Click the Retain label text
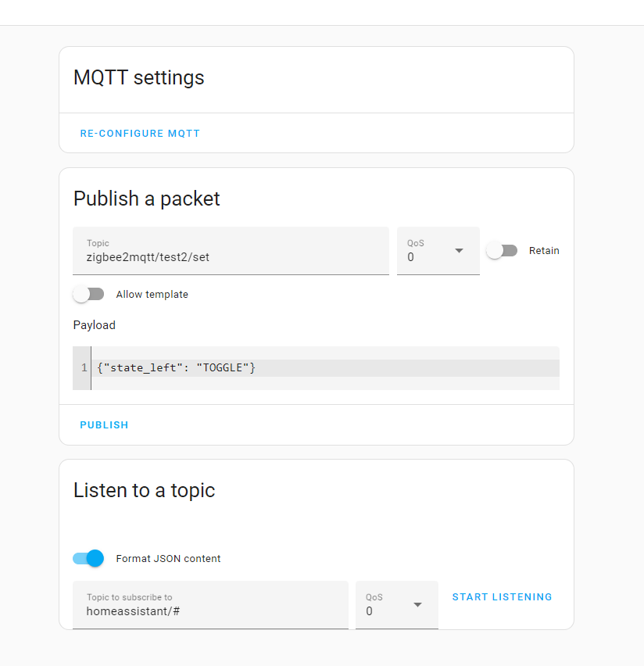The height and width of the screenshot is (666, 644). click(x=544, y=251)
